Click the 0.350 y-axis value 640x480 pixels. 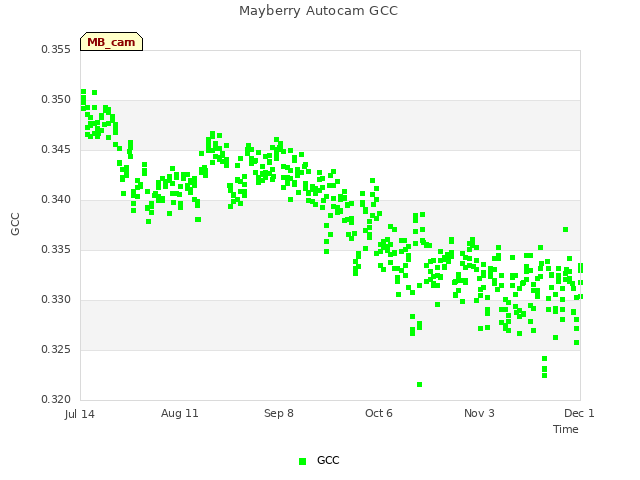(56, 100)
